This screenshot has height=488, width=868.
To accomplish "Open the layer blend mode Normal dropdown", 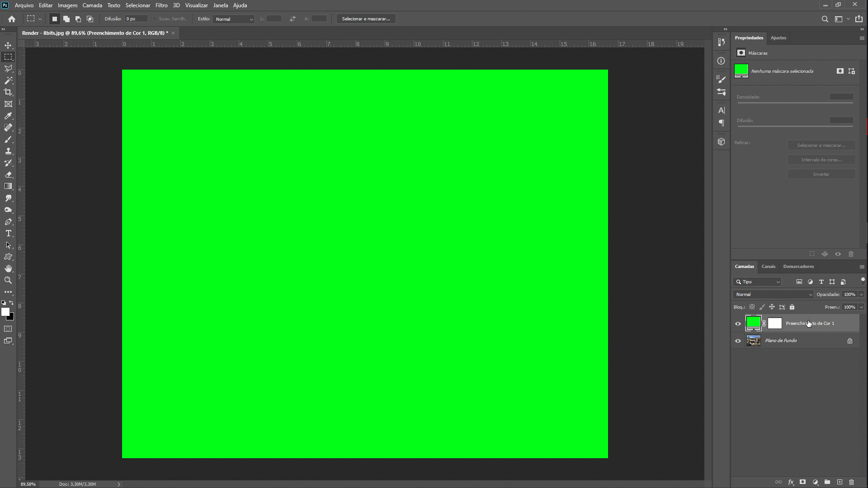I will [773, 294].
